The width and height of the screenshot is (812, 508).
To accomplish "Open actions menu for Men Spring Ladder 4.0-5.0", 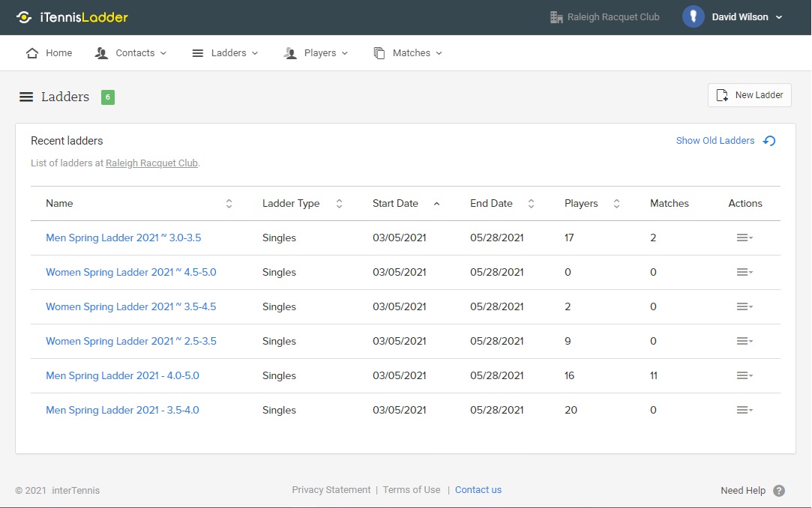I will (x=744, y=376).
